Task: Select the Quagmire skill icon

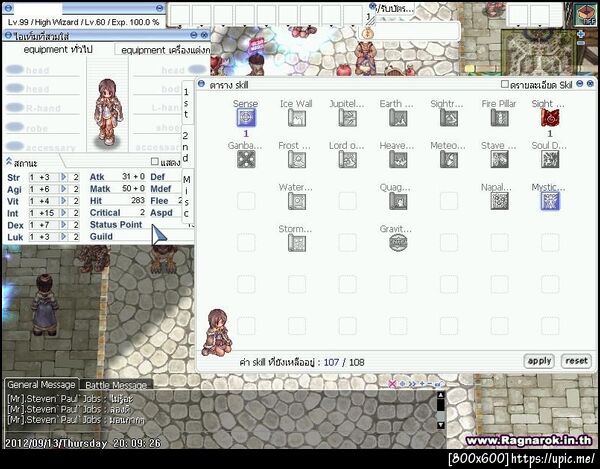Action: tap(398, 201)
